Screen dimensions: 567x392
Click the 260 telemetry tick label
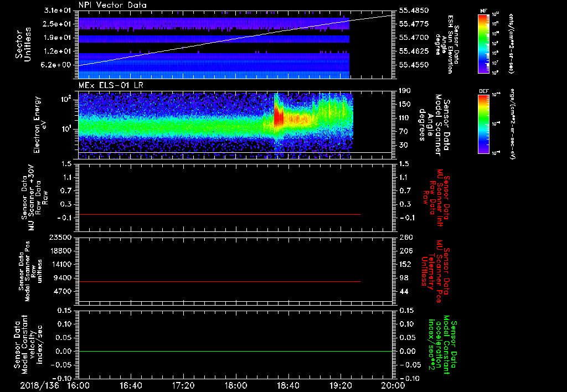(x=405, y=238)
